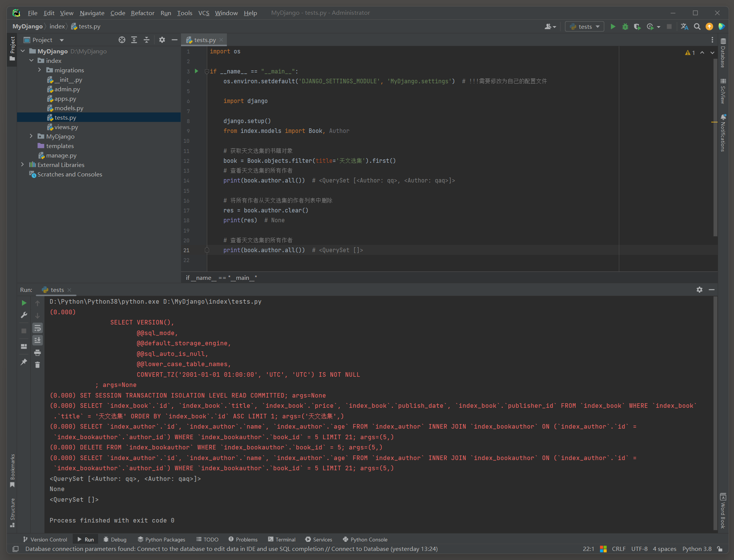Click the editor vertical scrollbar
The image size is (734, 560).
click(715, 148)
